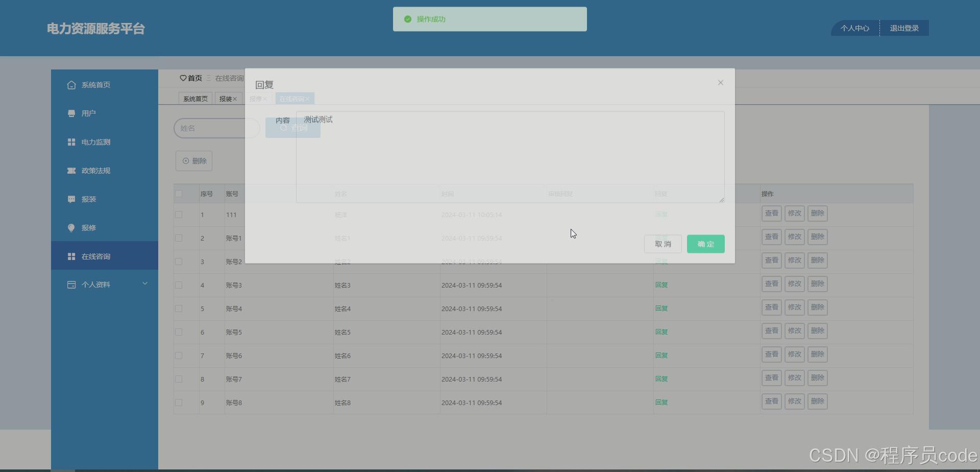The height and width of the screenshot is (472, 980).
Task: Click the heart icon beside 首页 breadcrumb
Action: click(184, 78)
